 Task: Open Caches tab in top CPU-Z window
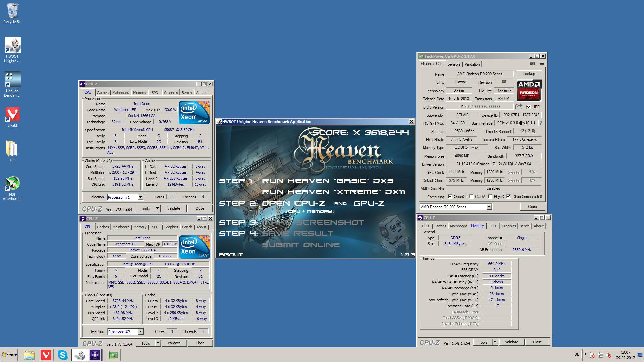click(103, 93)
